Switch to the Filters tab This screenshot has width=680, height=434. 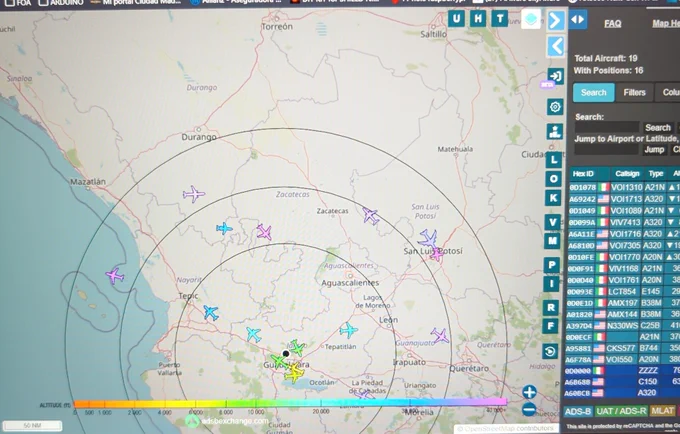pos(634,92)
